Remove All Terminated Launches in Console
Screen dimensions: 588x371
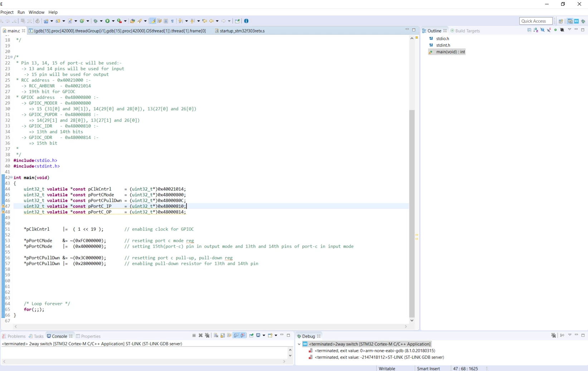click(207, 336)
